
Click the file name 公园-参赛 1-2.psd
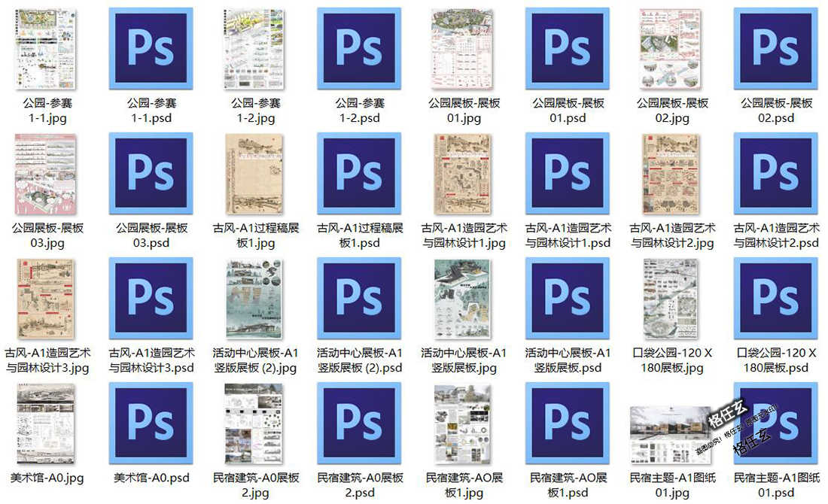coord(360,111)
